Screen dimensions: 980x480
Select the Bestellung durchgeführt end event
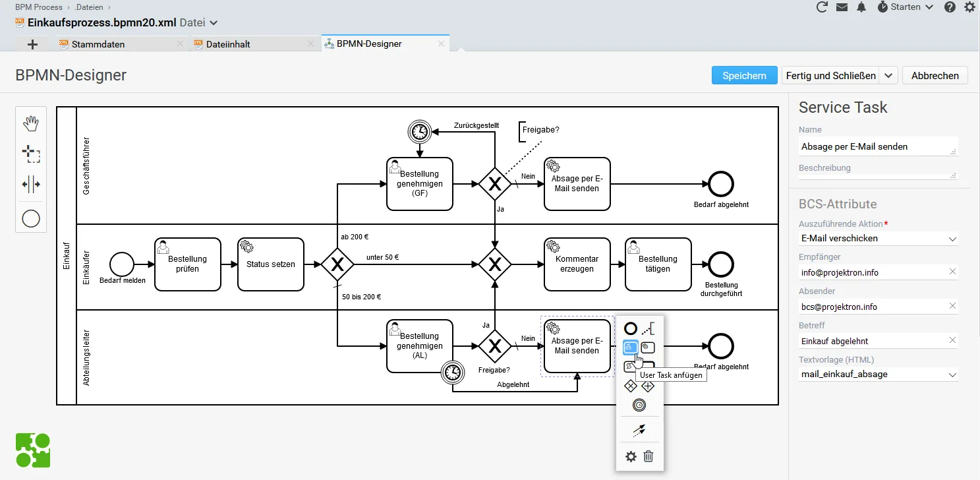pyautogui.click(x=721, y=264)
